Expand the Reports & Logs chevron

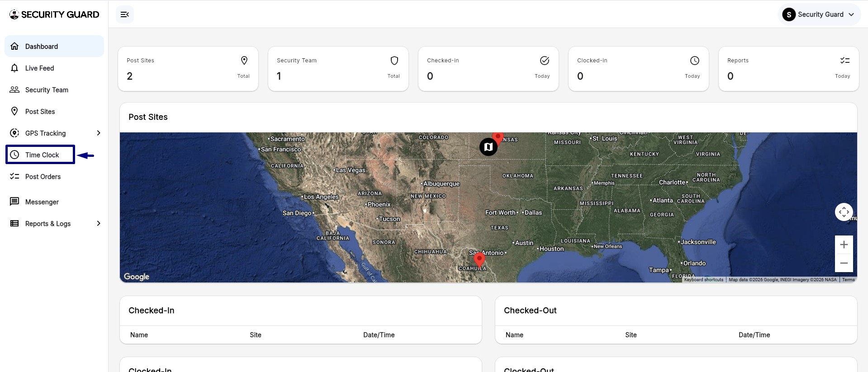[99, 223]
